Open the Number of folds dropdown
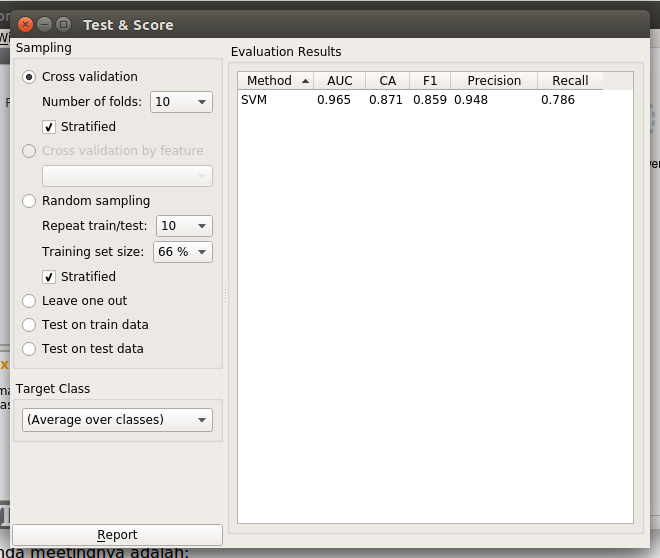 tap(181, 102)
